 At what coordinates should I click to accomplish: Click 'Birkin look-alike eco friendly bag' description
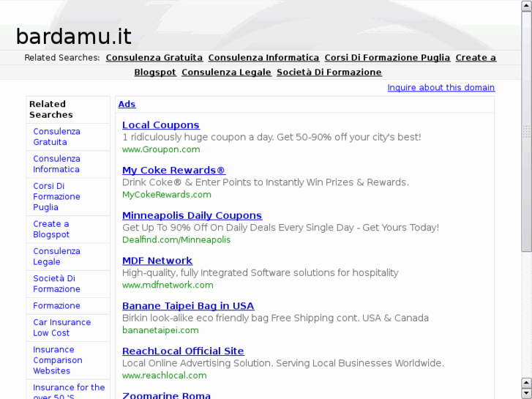click(x=275, y=318)
